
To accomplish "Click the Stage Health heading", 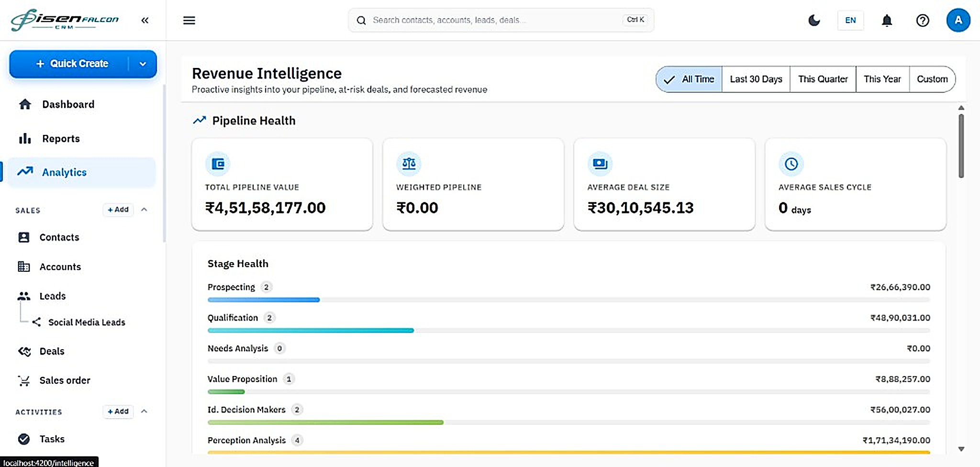I will pyautogui.click(x=238, y=264).
